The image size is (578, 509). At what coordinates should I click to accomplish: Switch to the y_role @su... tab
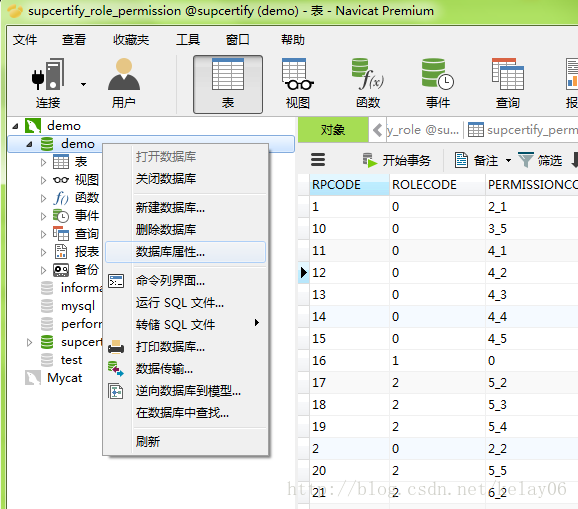tap(422, 130)
